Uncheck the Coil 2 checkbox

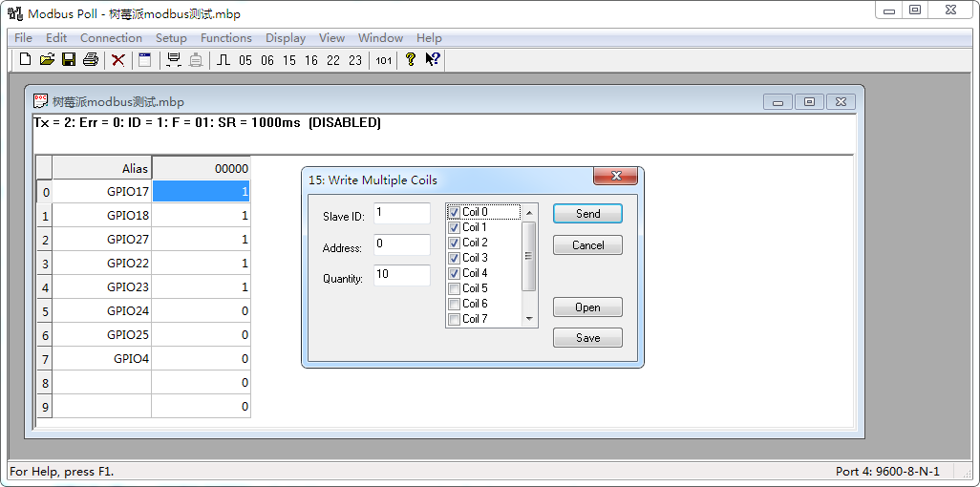tap(455, 243)
